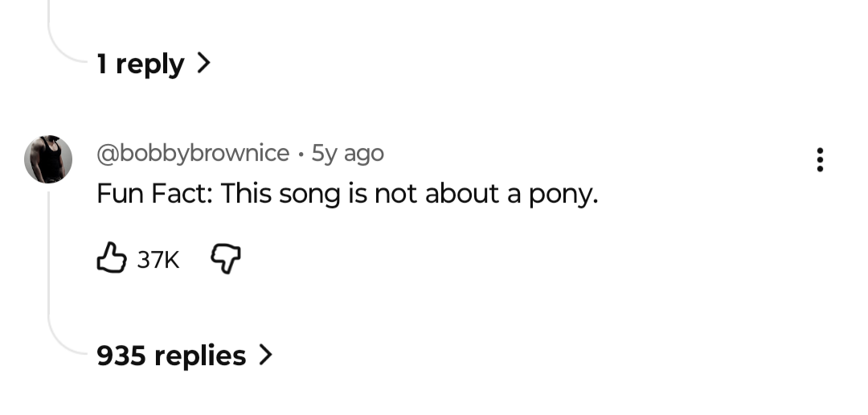
Task: Visit the @bobbybrownice channel link
Action: 193,154
